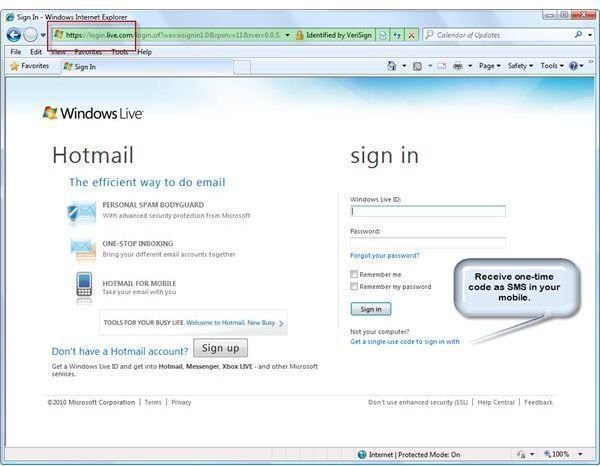Click the Home icon in command bar
Screen dimensions: 600x466
pyautogui.click(x=391, y=66)
